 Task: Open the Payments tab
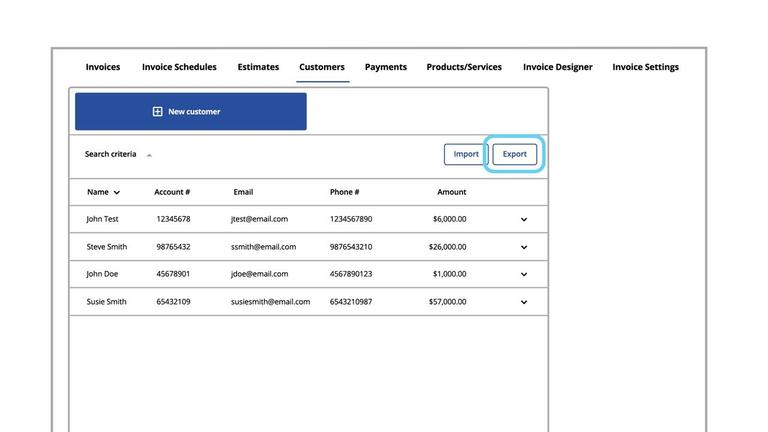tap(386, 67)
